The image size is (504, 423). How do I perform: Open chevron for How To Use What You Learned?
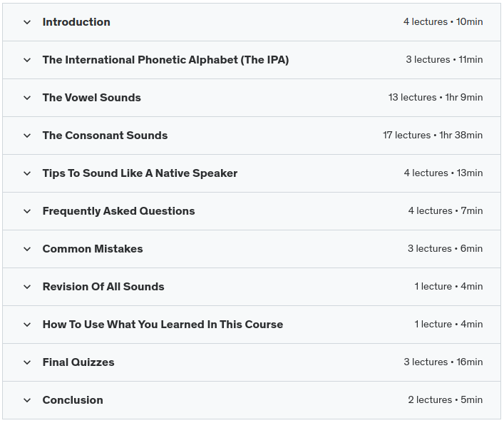coord(27,325)
